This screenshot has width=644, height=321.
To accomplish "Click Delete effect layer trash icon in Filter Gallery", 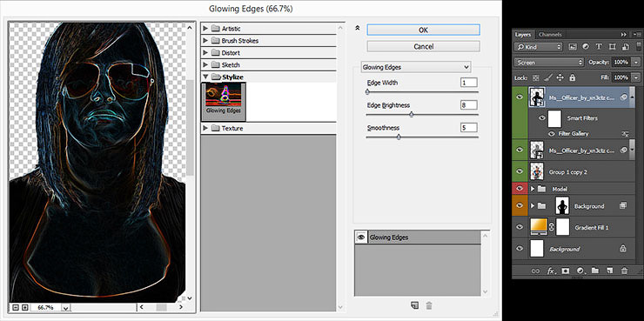I will (429, 305).
